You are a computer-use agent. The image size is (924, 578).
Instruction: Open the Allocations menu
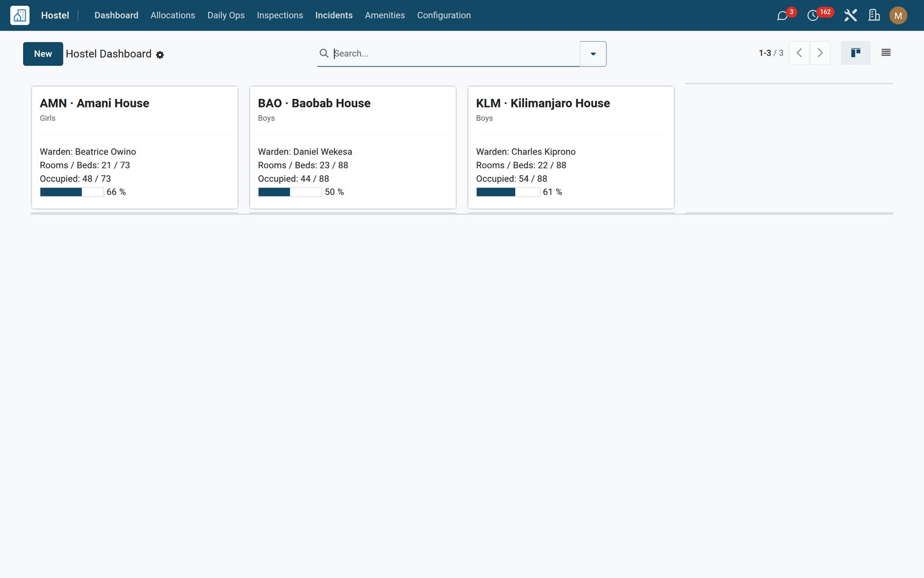[173, 16]
